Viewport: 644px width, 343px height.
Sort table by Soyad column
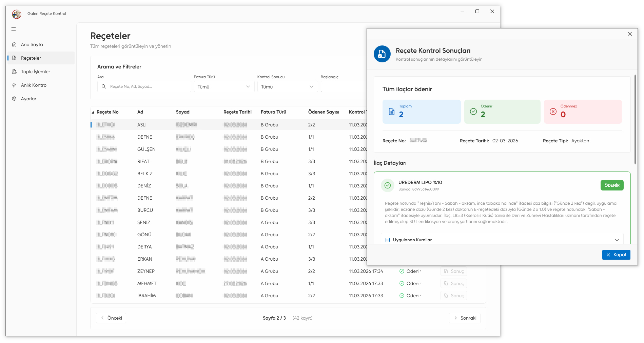point(183,112)
